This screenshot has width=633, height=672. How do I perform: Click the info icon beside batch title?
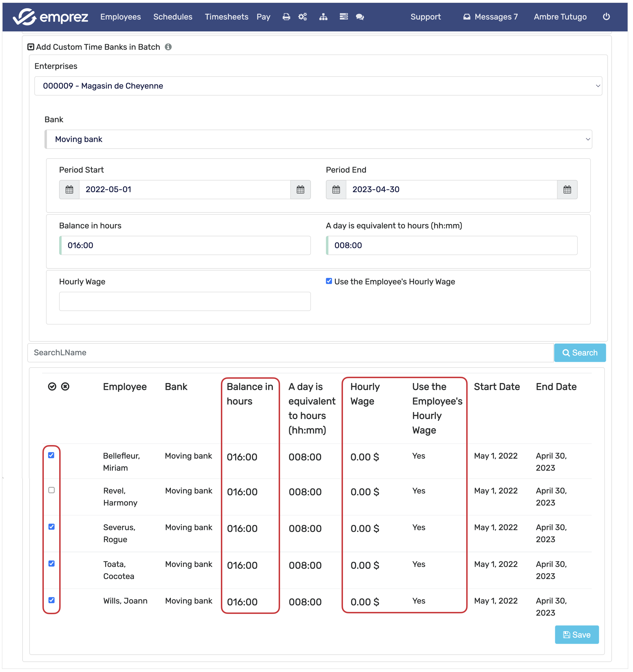point(168,47)
